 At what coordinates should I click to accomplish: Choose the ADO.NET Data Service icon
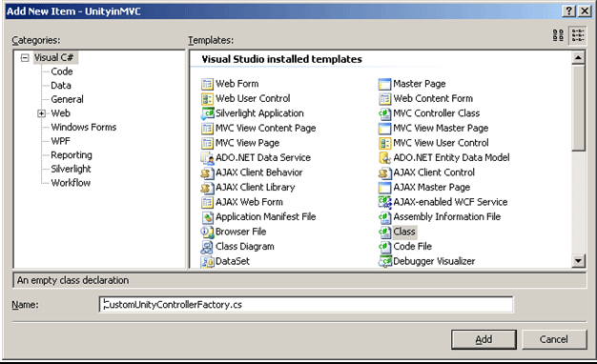[x=207, y=158]
